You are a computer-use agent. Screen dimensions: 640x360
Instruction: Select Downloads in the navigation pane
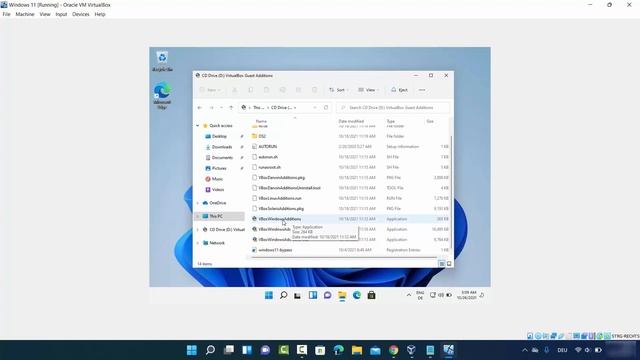tap(222, 147)
